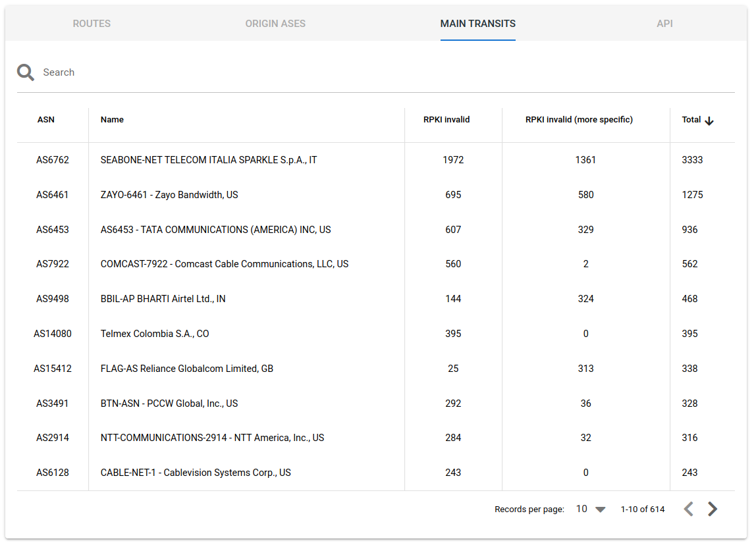Click AS6453 ASN cell
The height and width of the screenshot is (549, 756).
pyautogui.click(x=53, y=230)
